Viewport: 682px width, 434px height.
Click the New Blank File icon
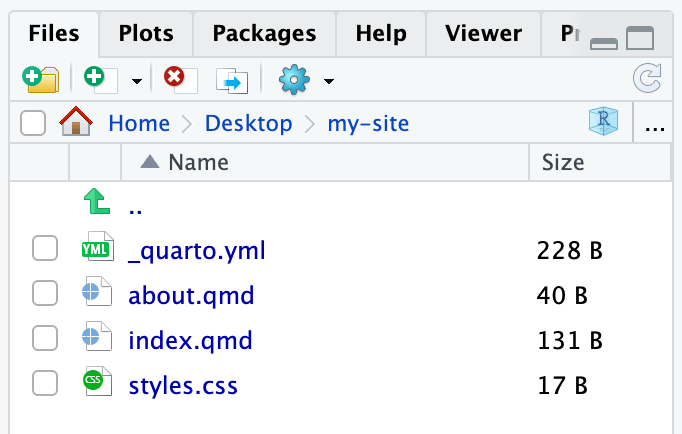point(100,80)
